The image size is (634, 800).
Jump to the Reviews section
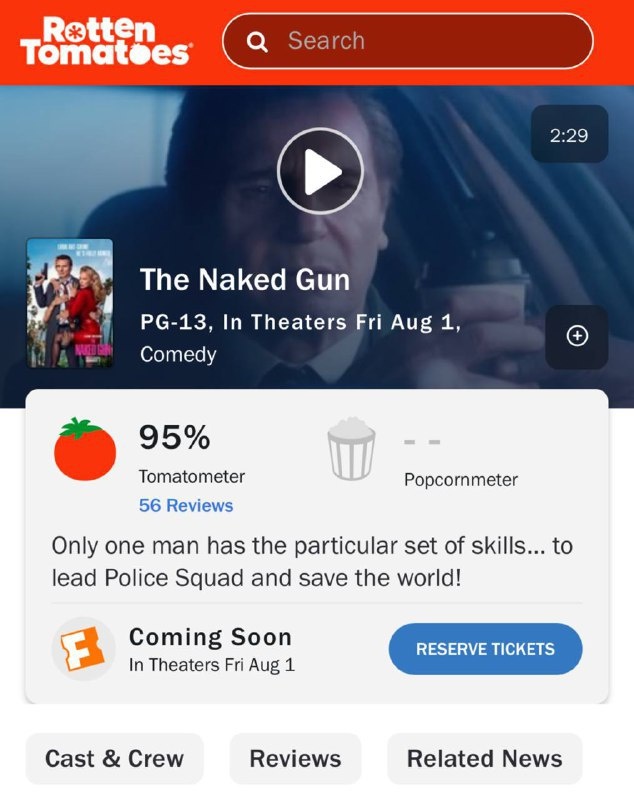click(x=295, y=758)
